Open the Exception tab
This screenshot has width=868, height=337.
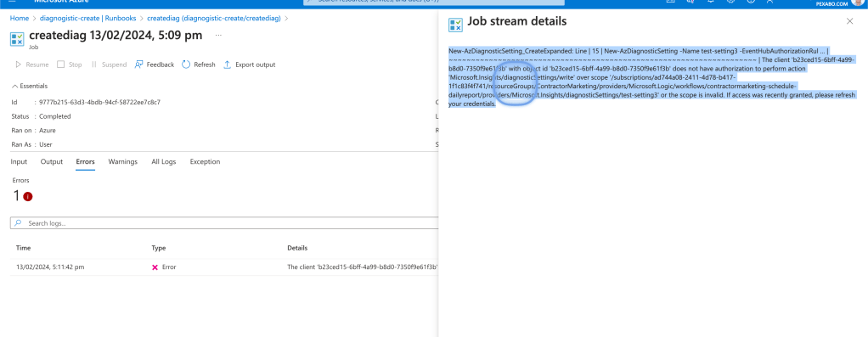tap(205, 161)
